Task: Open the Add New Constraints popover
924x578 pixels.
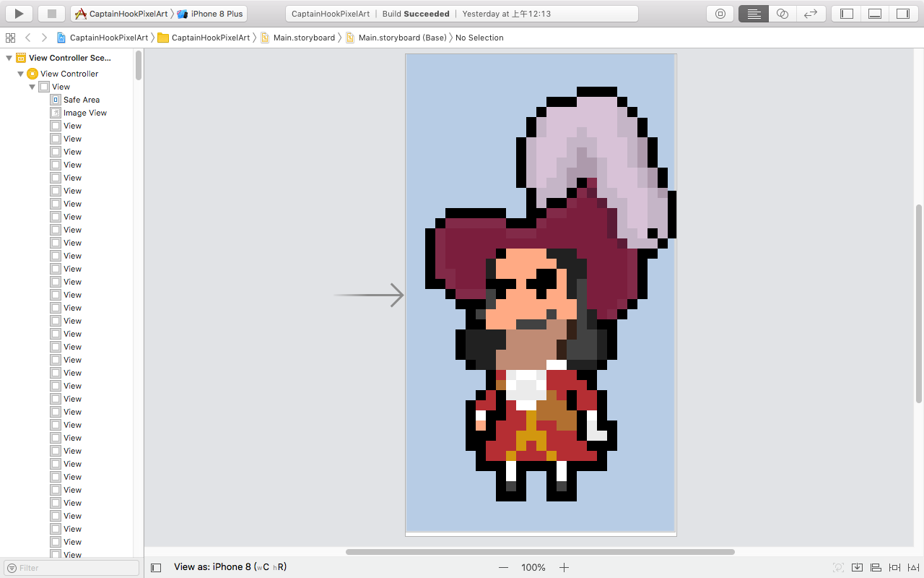Action: click(x=894, y=567)
